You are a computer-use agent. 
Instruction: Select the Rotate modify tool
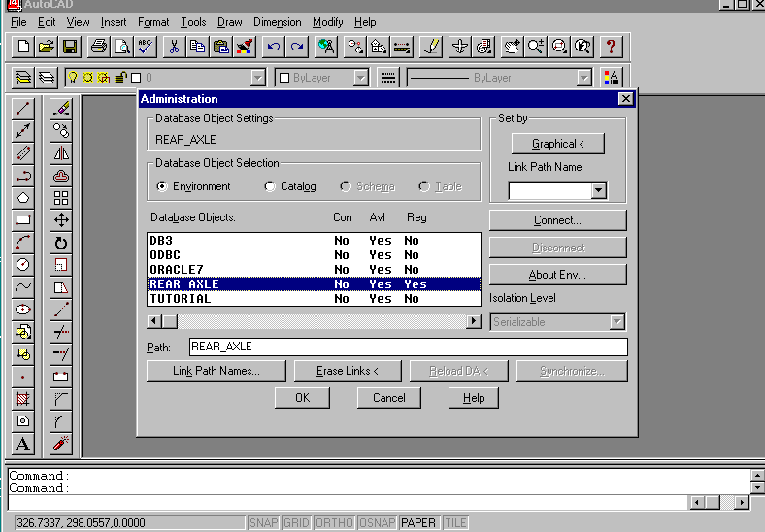61,243
